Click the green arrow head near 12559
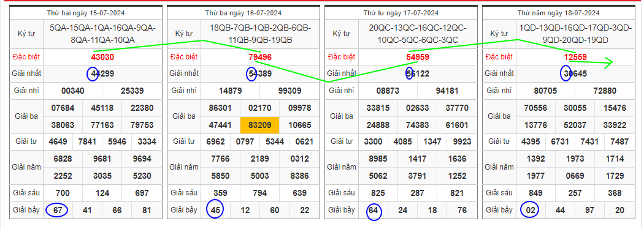 click(x=608, y=62)
